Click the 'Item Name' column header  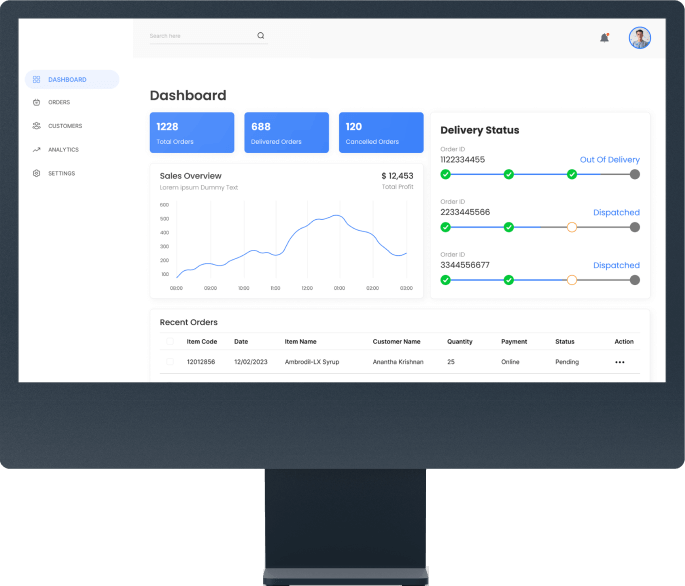301,342
